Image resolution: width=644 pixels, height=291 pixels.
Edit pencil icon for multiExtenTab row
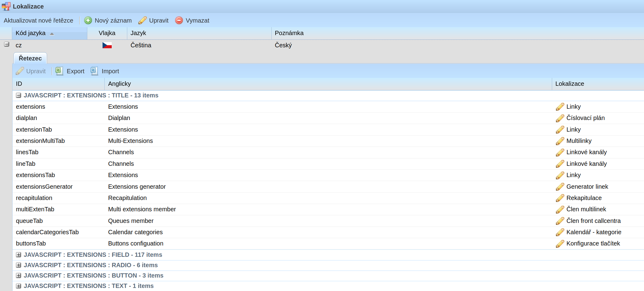[x=560, y=209]
